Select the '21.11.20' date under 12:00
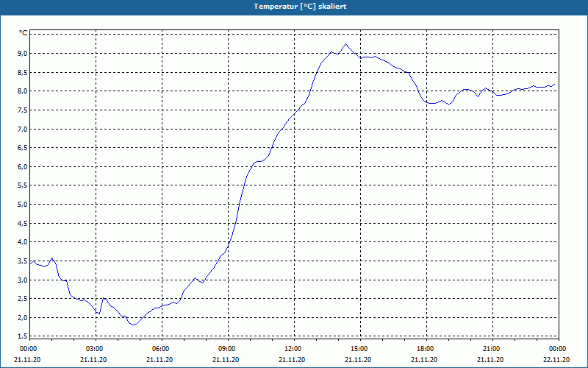This screenshot has width=588, height=368. click(291, 360)
